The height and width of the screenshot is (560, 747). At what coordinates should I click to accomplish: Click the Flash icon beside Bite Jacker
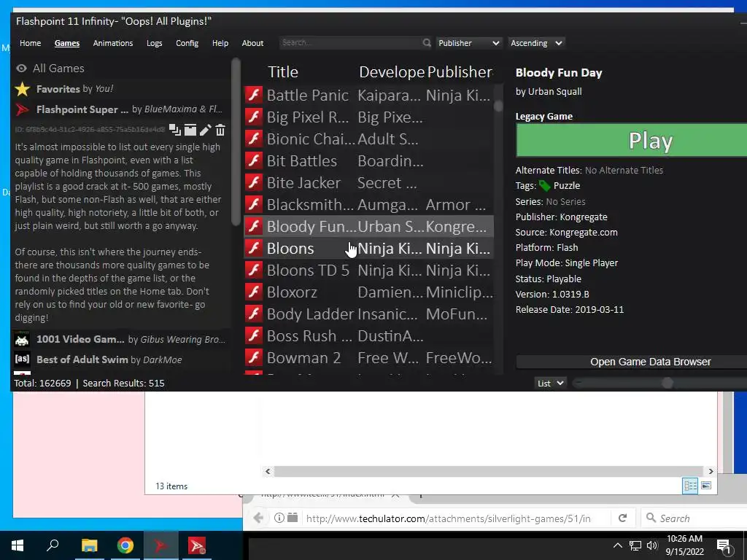[x=254, y=182]
